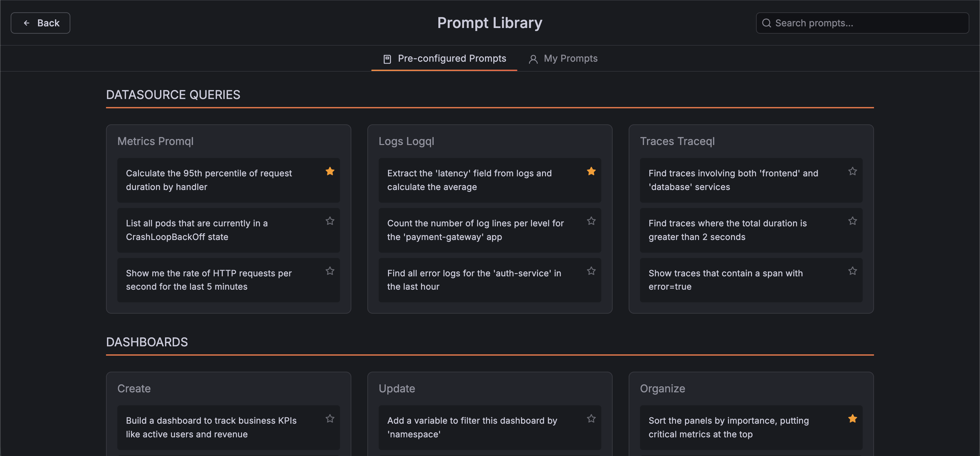980x456 pixels.
Task: Click the DASHBOARDS section heading
Action: click(147, 342)
